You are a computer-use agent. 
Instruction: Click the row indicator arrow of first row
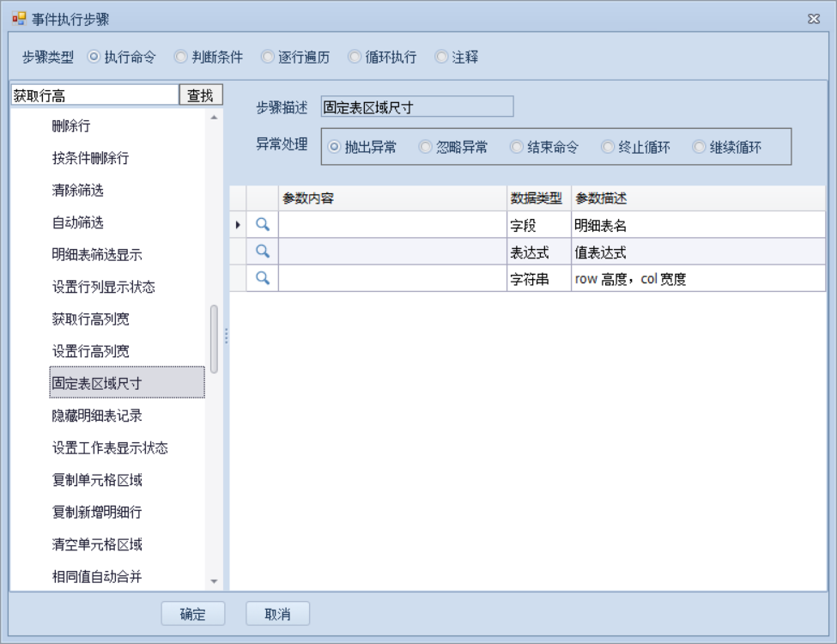point(238,225)
